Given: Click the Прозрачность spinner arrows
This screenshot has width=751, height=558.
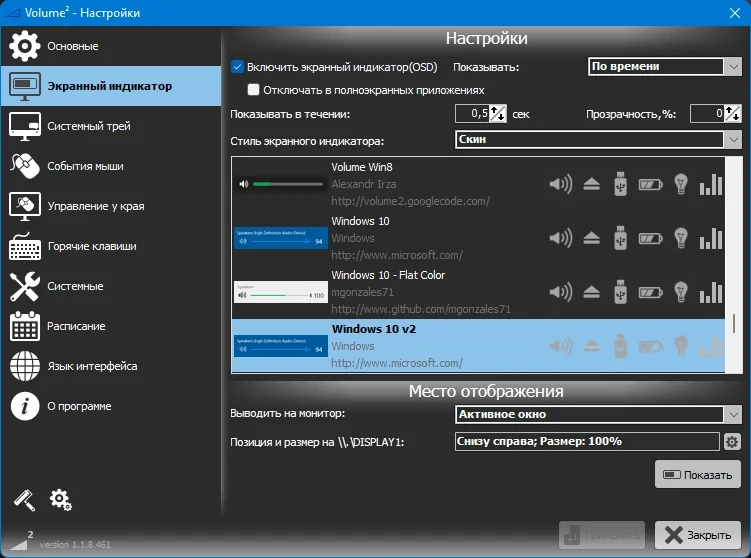Looking at the screenshot, I should pyautogui.click(x=733, y=114).
